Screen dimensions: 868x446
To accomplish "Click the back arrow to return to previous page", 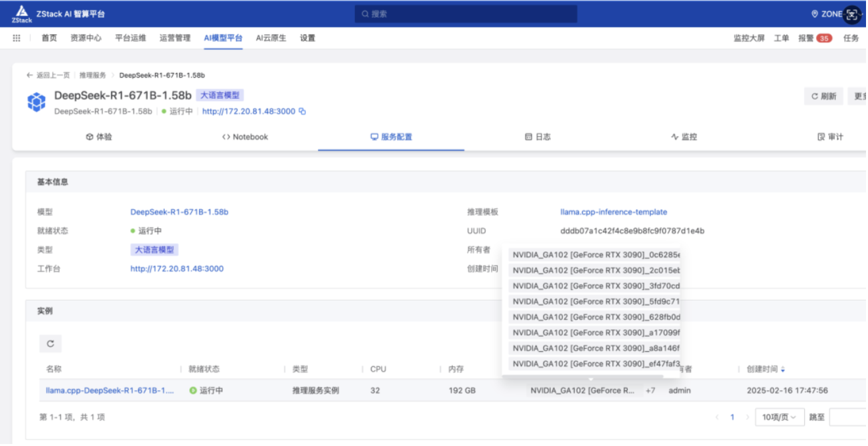I will 30,76.
